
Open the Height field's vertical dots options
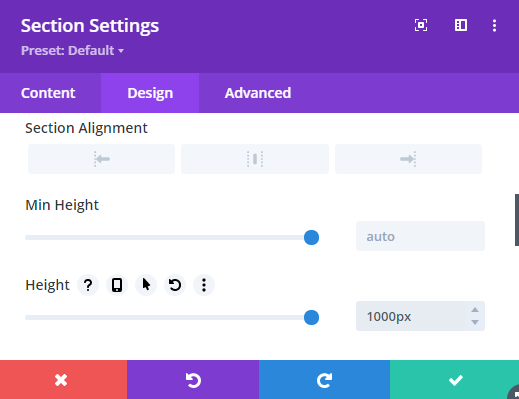click(x=204, y=285)
